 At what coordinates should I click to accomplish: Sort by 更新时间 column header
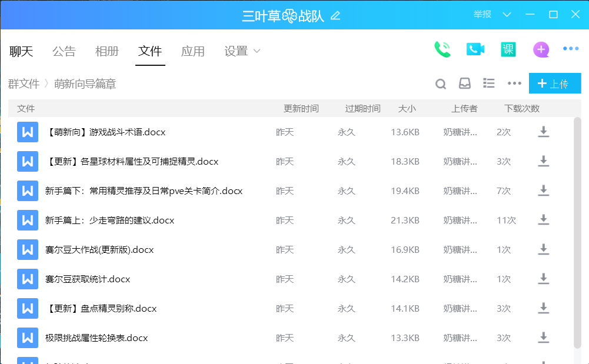301,108
